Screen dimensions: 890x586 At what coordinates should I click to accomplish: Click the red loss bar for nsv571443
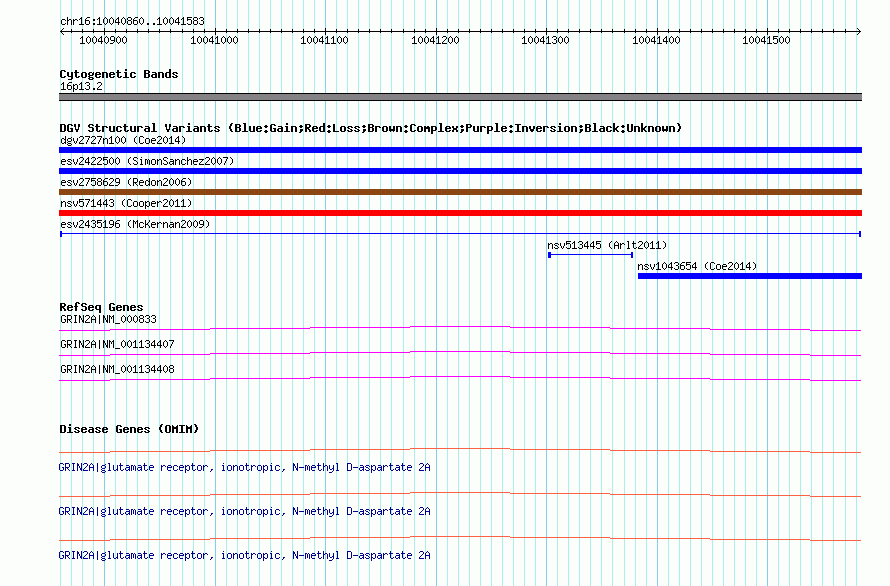tap(460, 213)
